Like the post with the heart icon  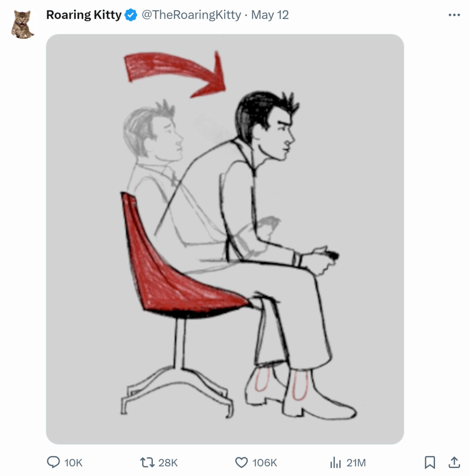pyautogui.click(x=241, y=462)
